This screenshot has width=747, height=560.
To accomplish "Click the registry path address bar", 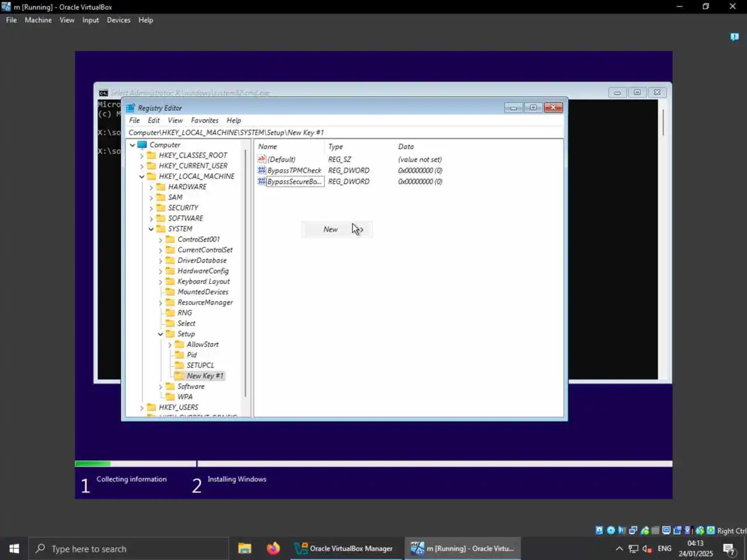I will pos(345,132).
